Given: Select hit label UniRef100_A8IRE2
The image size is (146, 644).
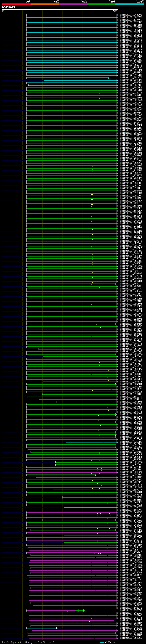Looking at the screenshot, I should click(x=131, y=87).
